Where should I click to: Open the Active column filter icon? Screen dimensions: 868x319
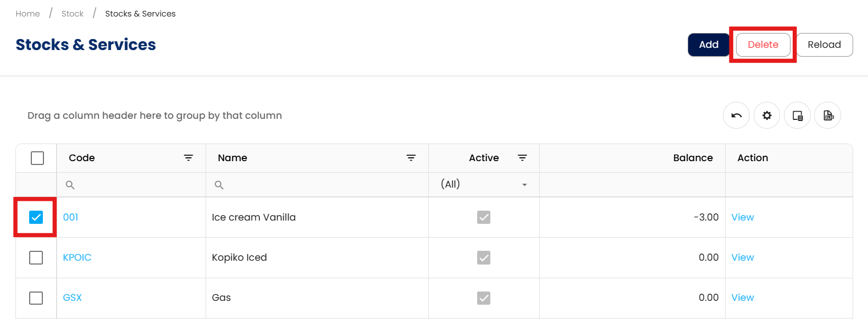pos(522,158)
